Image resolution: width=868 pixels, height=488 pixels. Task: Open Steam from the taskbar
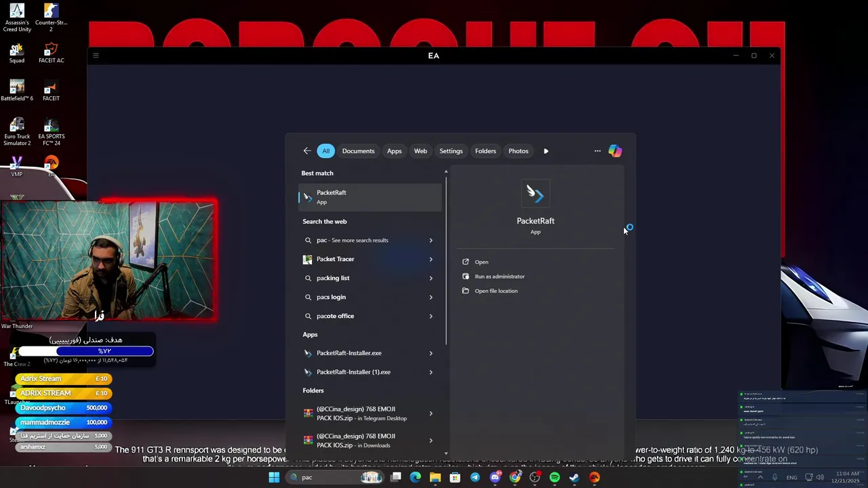click(574, 477)
